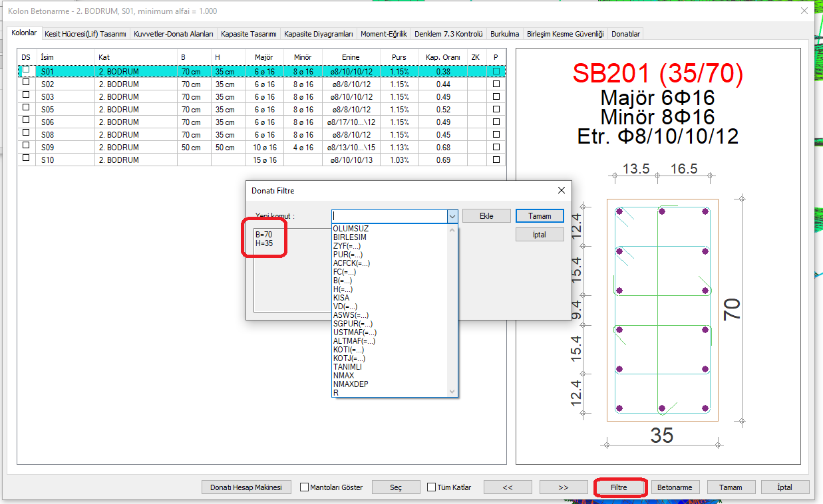This screenshot has height=504, width=823.
Task: Choose ZYF(=...) from the command list
Action: pos(347,246)
